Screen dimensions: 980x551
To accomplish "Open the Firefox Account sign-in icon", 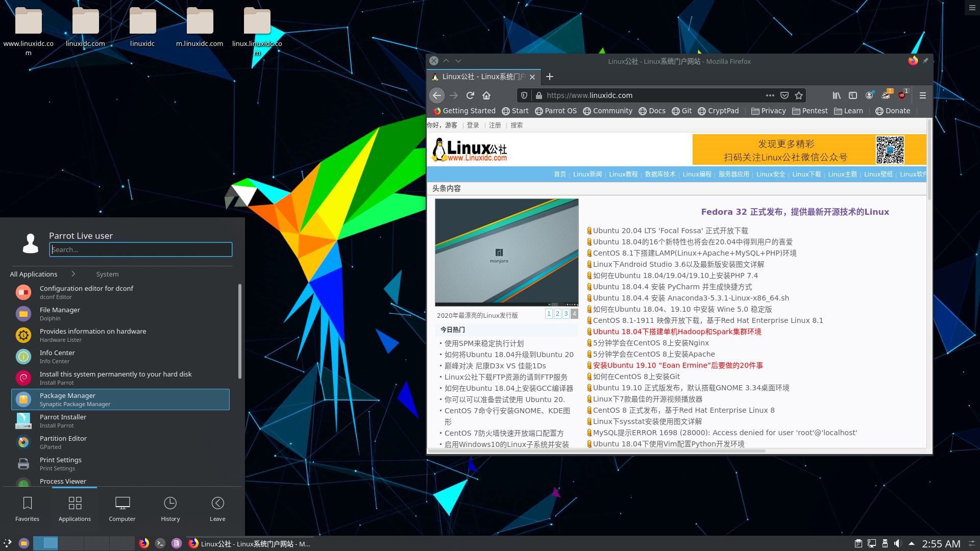I will coord(870,95).
